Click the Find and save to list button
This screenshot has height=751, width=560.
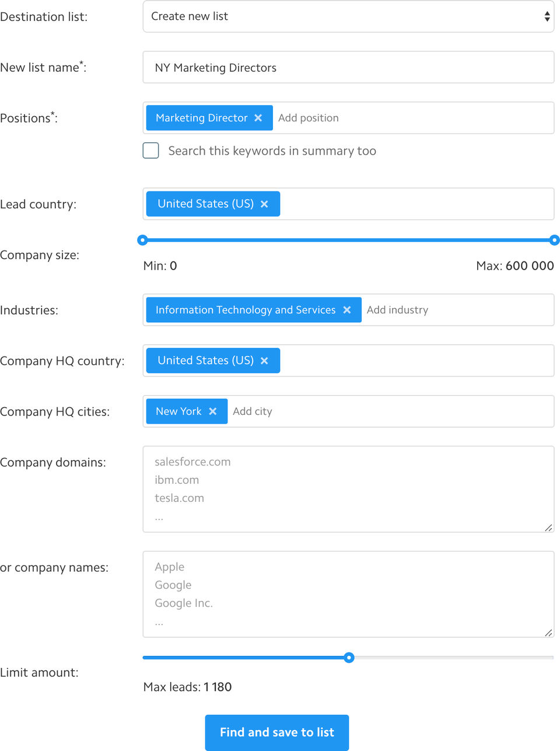[x=277, y=732]
